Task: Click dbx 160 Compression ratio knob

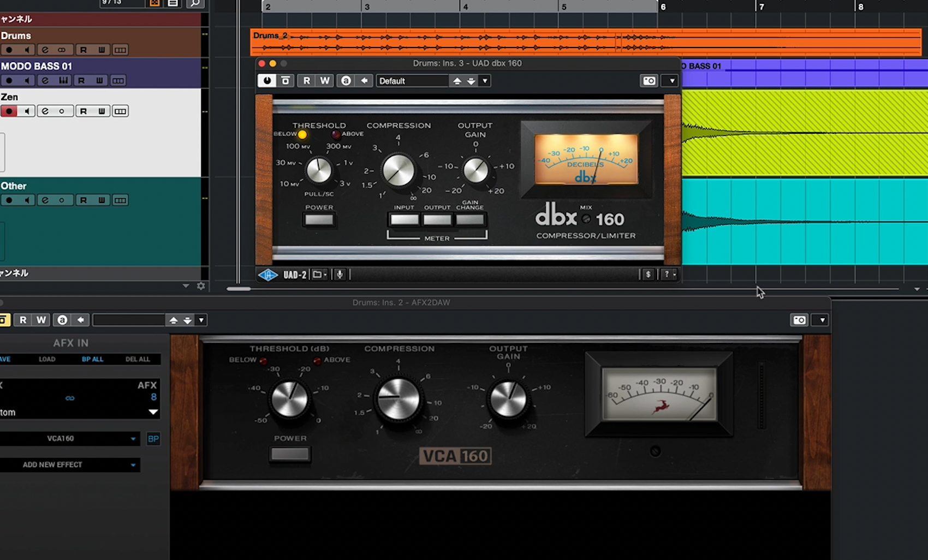Action: pyautogui.click(x=398, y=170)
